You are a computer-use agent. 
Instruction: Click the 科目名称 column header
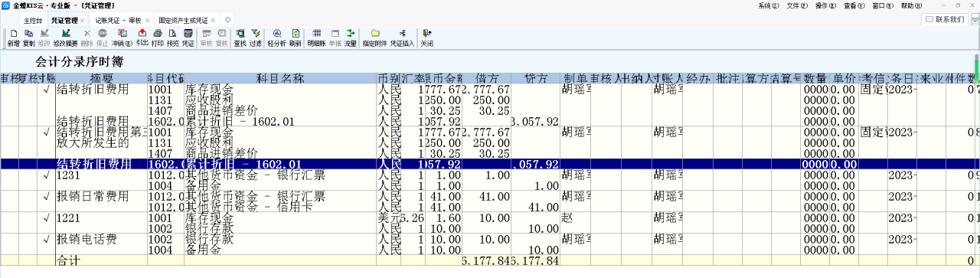click(x=280, y=78)
